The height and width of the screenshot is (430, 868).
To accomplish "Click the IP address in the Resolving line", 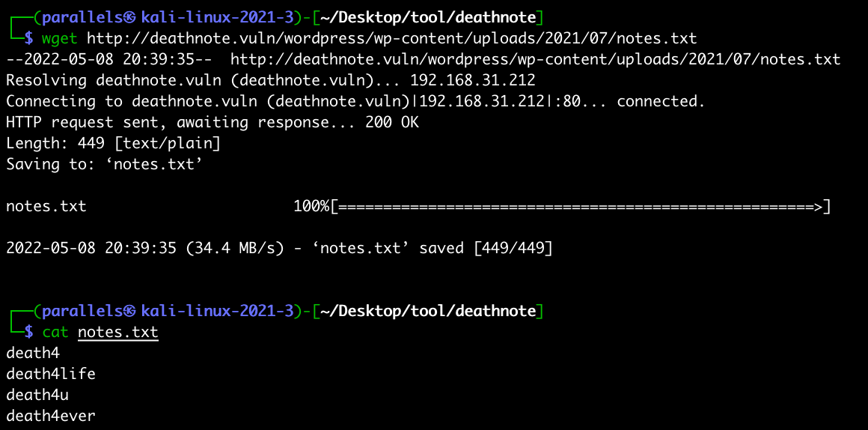I will (473, 80).
